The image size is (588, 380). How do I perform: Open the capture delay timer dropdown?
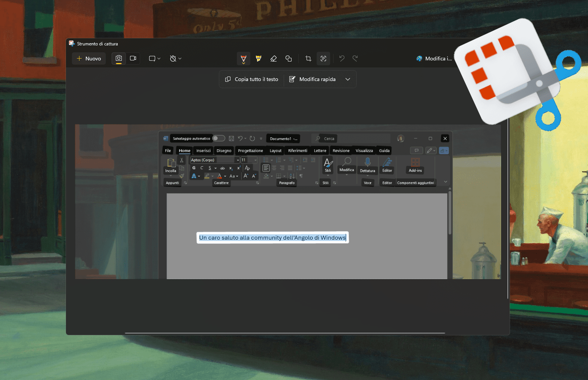(175, 59)
